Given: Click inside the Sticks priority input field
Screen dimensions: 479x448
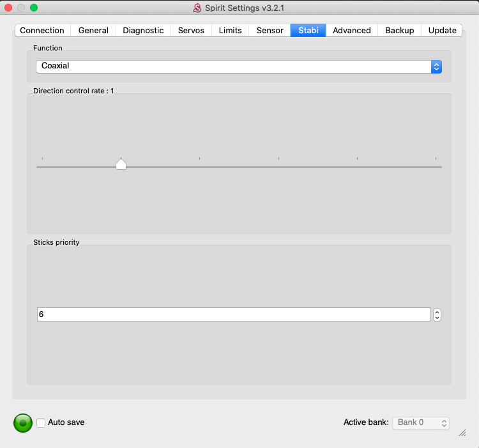Looking at the screenshot, I should 233,314.
